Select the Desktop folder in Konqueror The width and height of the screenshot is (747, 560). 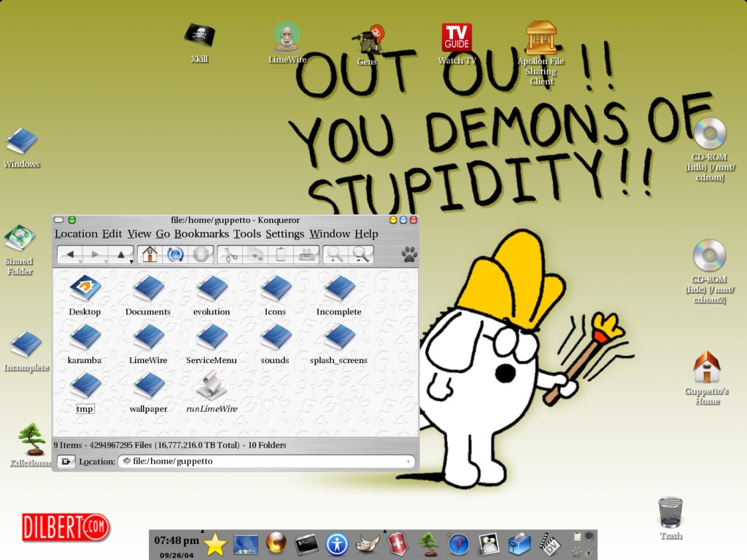tap(85, 295)
